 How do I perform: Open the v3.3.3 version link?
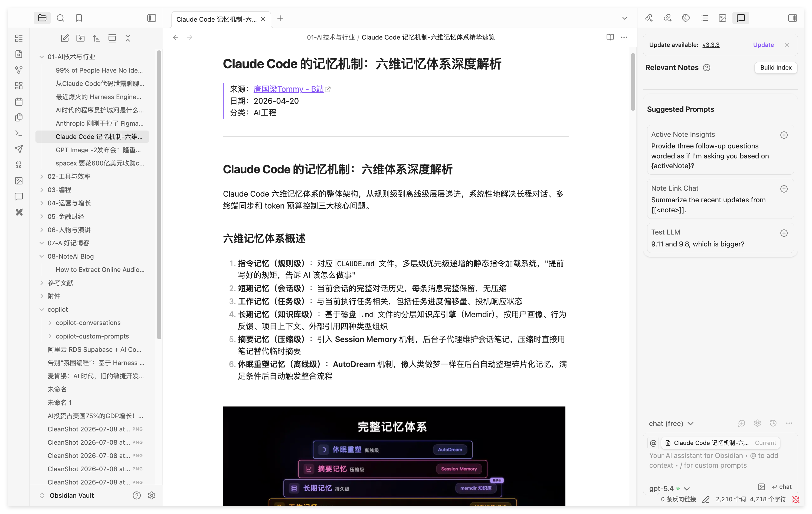pyautogui.click(x=711, y=45)
